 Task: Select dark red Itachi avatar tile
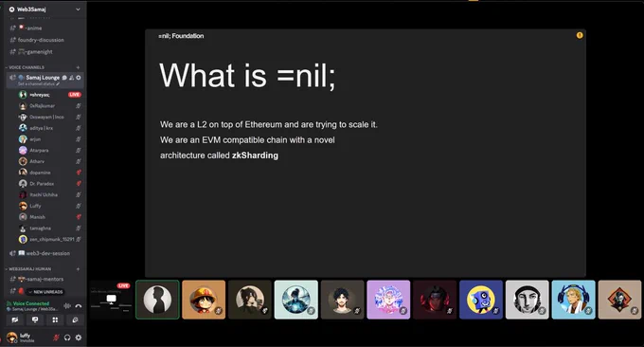[x=435, y=300]
